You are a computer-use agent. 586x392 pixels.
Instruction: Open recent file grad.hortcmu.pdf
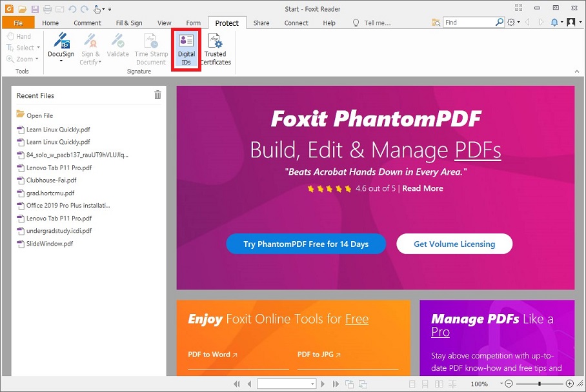tap(46, 193)
